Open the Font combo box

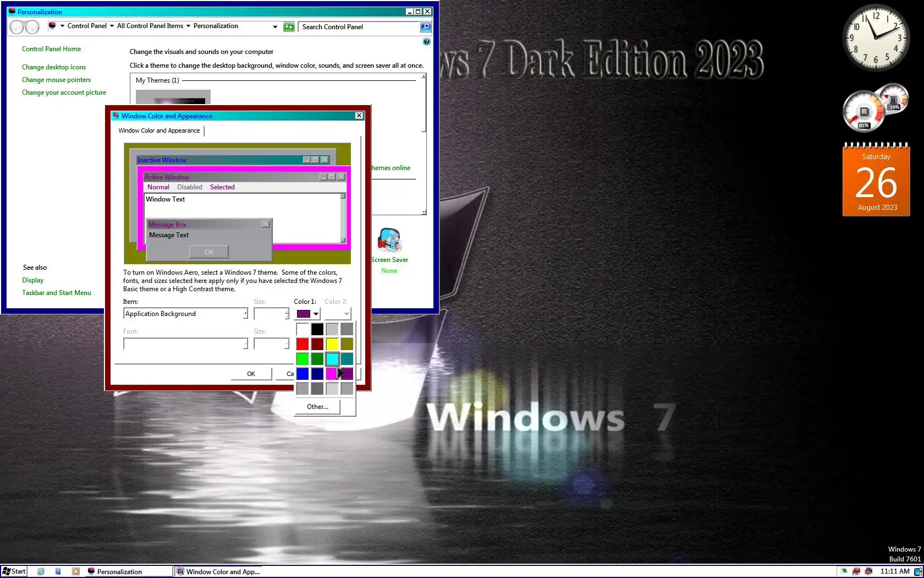point(185,343)
